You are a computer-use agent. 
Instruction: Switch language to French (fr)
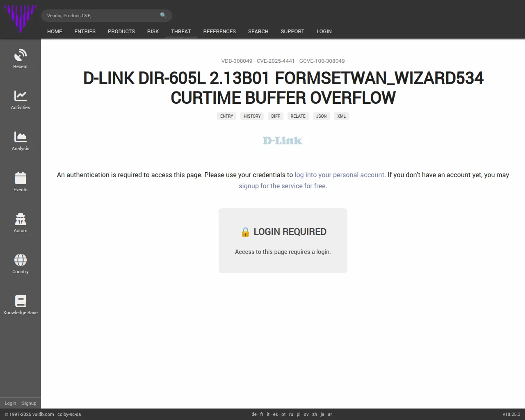(262, 414)
